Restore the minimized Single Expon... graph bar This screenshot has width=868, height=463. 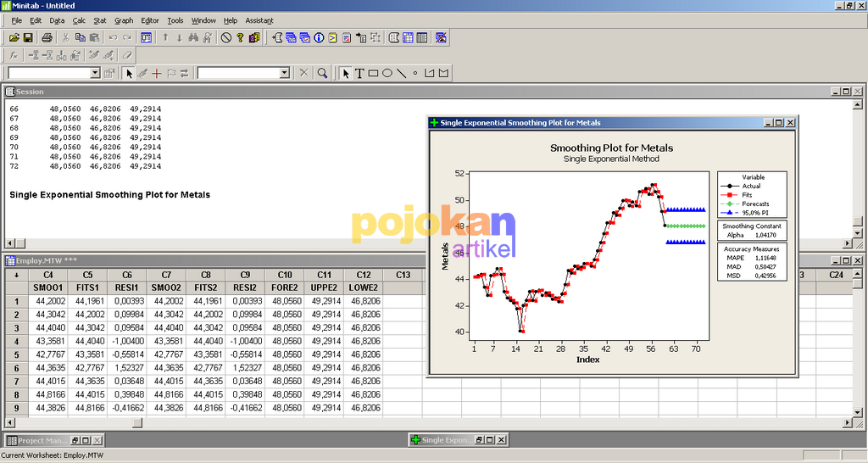click(481, 440)
